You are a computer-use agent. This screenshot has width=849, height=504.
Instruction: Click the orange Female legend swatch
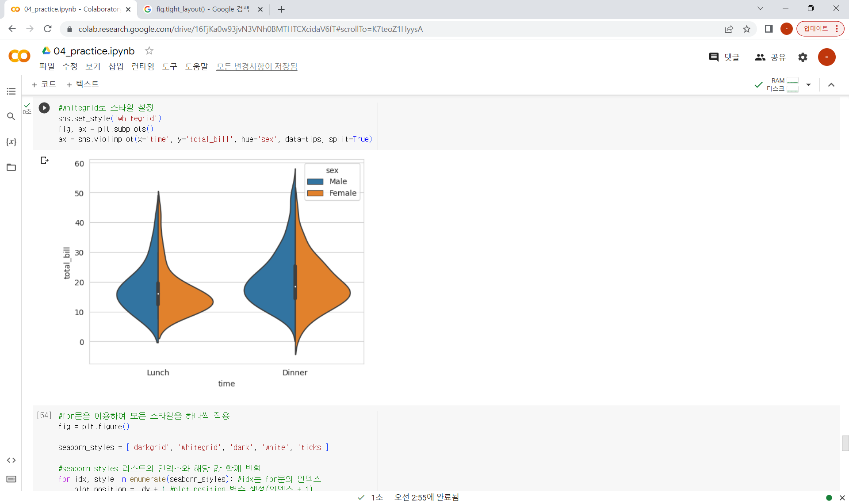[315, 193]
